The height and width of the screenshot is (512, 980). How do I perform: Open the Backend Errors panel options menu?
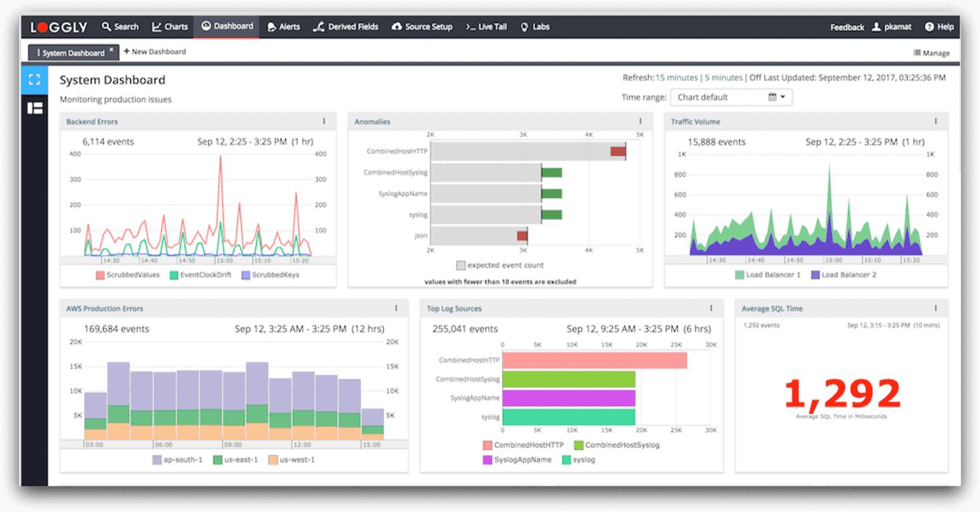pyautogui.click(x=324, y=122)
